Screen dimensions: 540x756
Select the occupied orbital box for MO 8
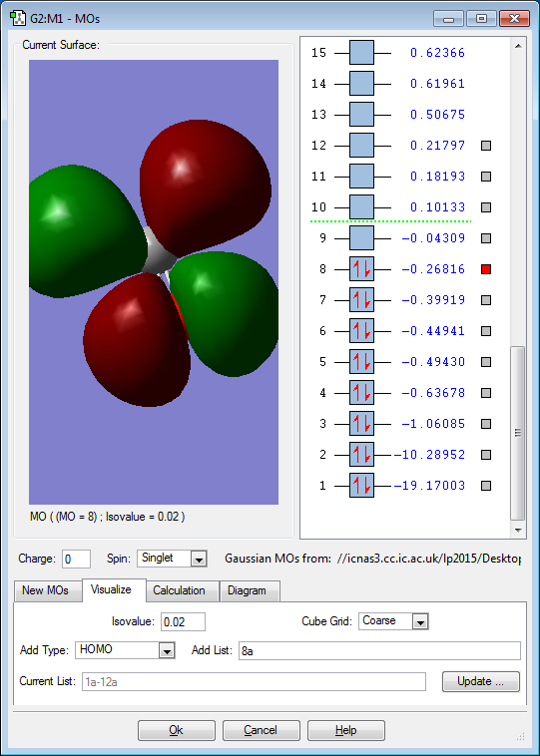pyautogui.click(x=361, y=269)
